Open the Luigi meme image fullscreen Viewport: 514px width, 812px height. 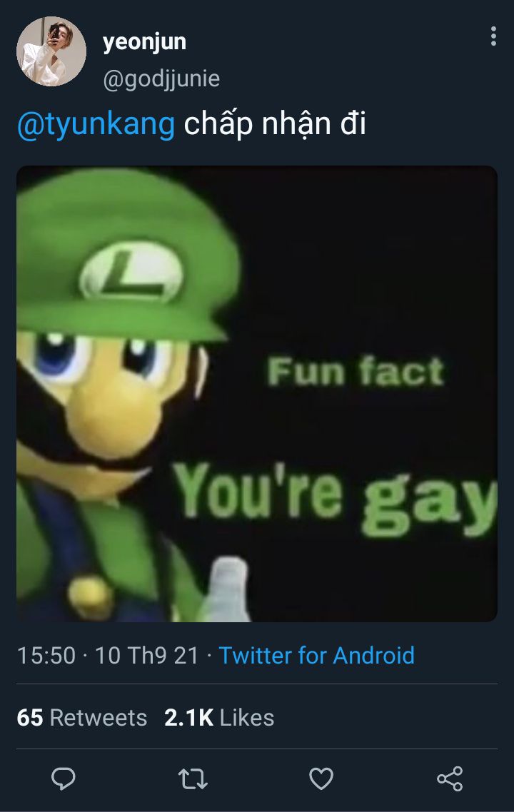[x=257, y=394]
